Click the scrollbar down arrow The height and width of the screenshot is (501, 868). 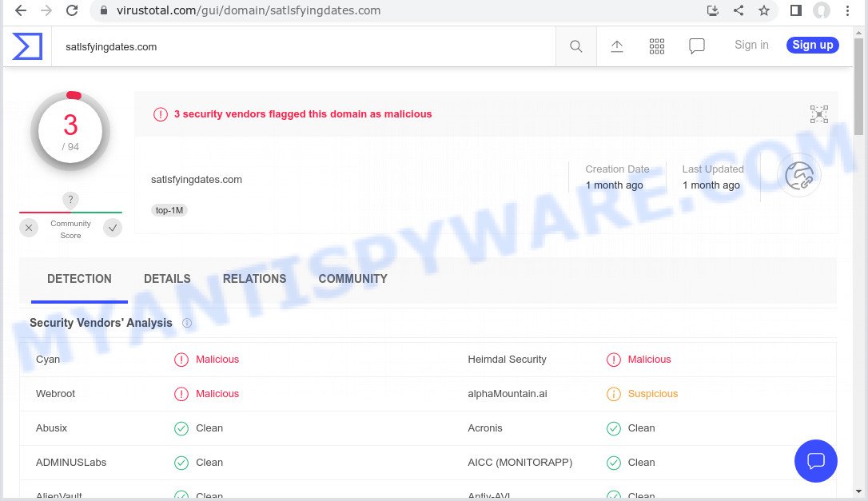point(858,491)
